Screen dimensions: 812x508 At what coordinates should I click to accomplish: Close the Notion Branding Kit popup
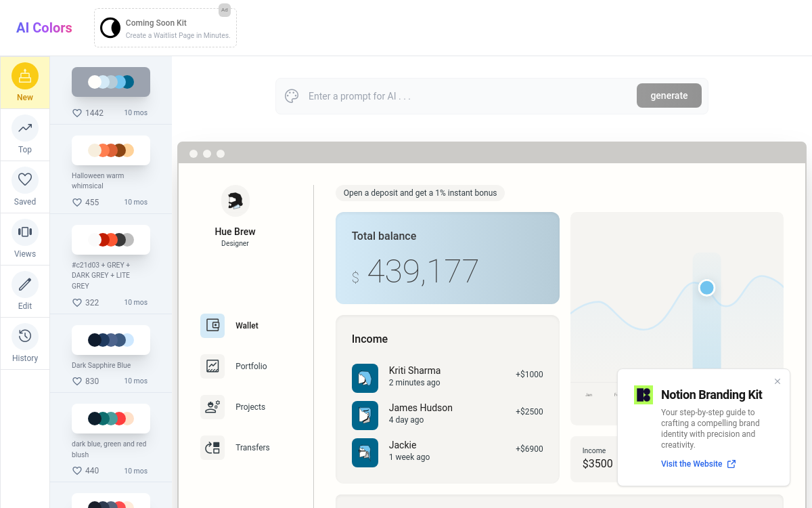(777, 381)
